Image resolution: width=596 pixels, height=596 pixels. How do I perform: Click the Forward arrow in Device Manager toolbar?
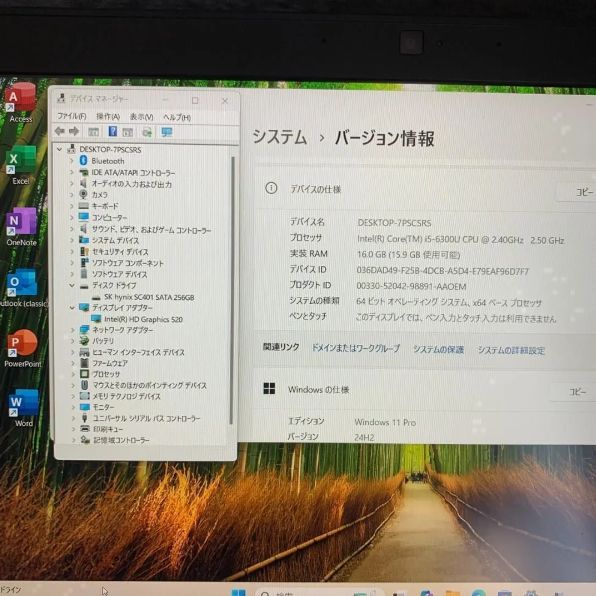point(74,132)
